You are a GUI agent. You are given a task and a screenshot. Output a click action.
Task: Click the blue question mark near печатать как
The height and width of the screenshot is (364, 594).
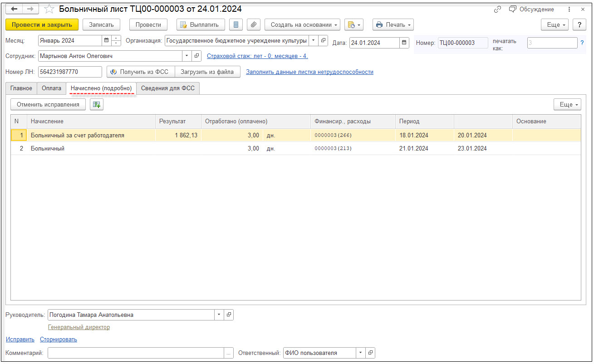pyautogui.click(x=582, y=43)
